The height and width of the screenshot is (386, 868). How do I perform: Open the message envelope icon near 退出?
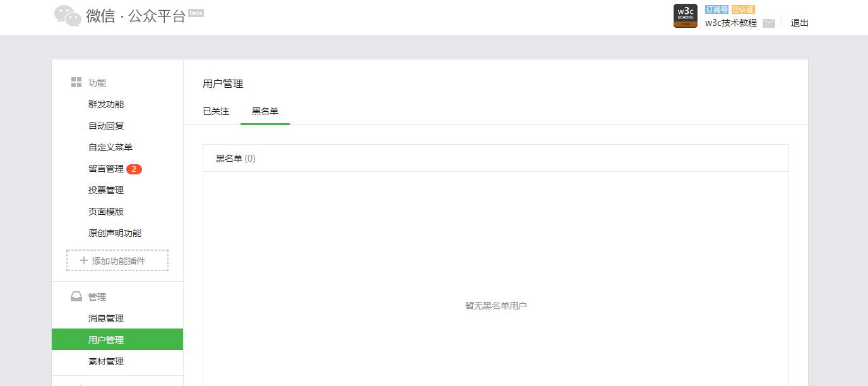pos(769,22)
